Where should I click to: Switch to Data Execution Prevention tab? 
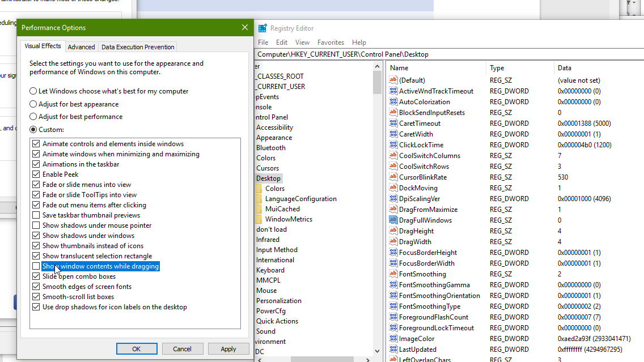tap(138, 47)
